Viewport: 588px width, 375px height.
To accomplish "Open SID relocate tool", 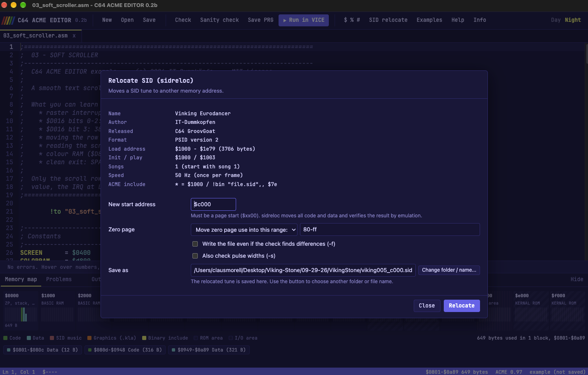I will click(x=388, y=20).
